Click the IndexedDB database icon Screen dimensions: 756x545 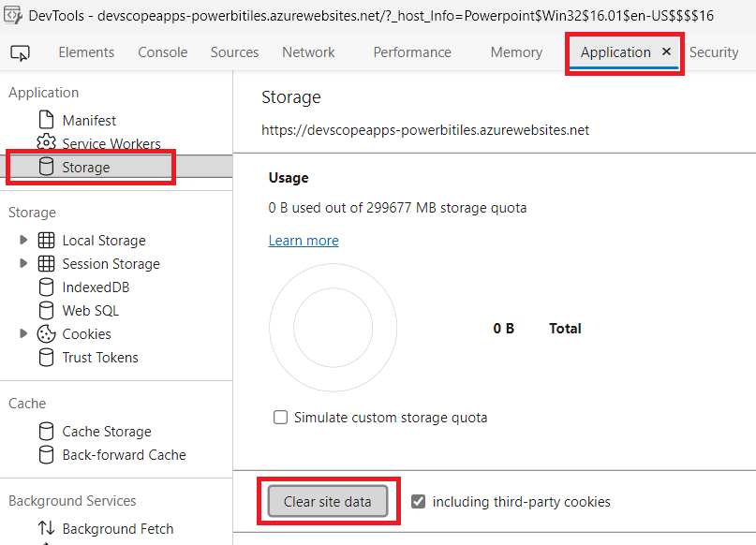click(x=46, y=287)
